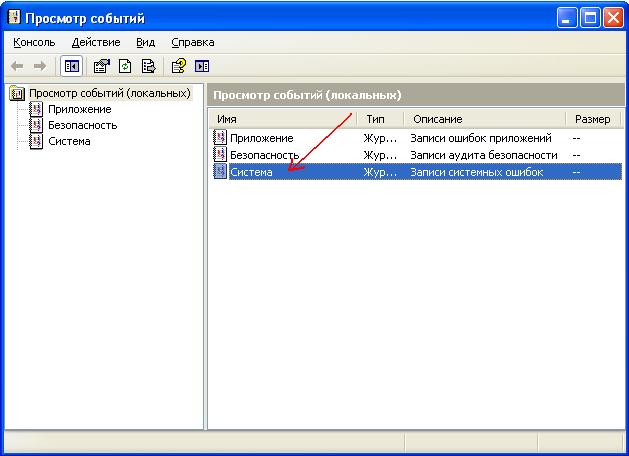Click the Help toolbar icon with question mark
Image resolution: width=629 pixels, height=456 pixels.
point(178,66)
